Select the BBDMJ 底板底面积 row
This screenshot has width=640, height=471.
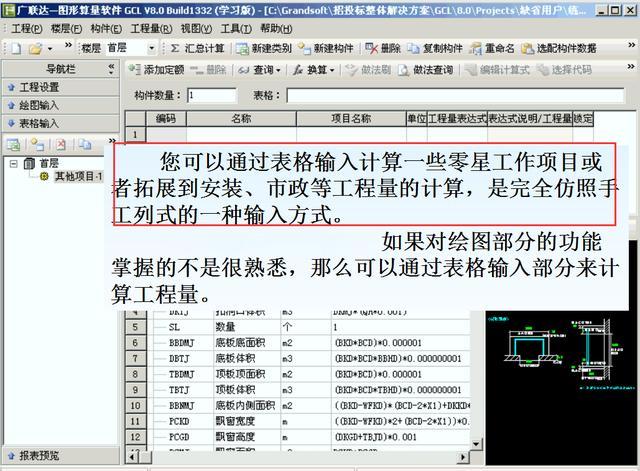point(298,343)
